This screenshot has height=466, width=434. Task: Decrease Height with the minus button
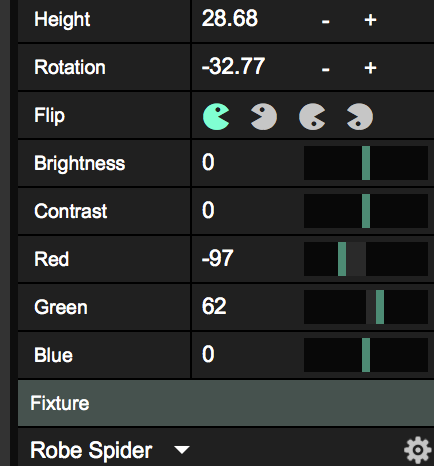(x=326, y=22)
